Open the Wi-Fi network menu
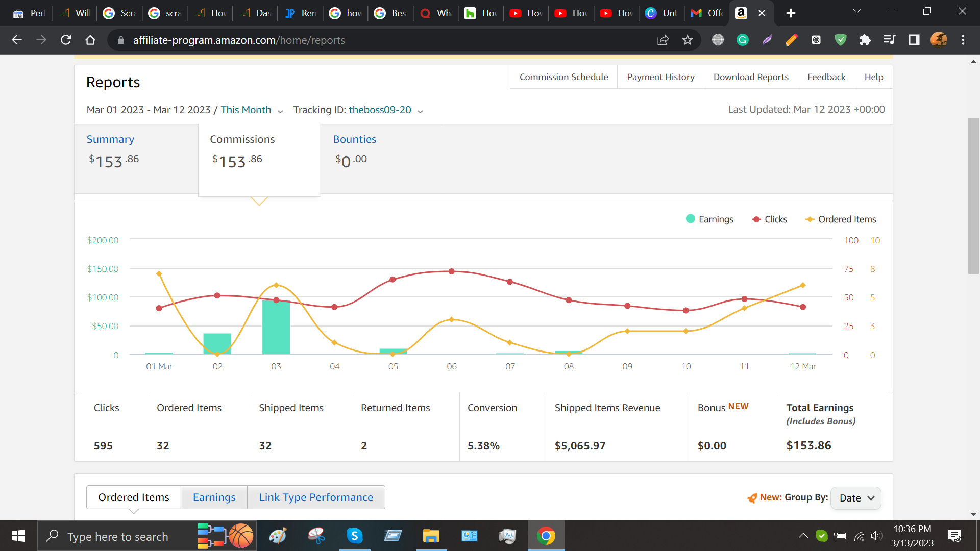The height and width of the screenshot is (551, 980). (x=859, y=536)
